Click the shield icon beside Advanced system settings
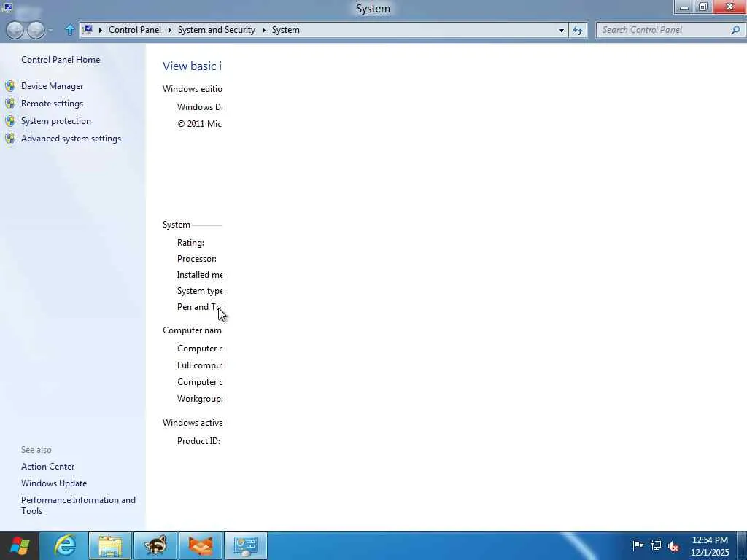Image resolution: width=747 pixels, height=560 pixels. [x=10, y=139]
